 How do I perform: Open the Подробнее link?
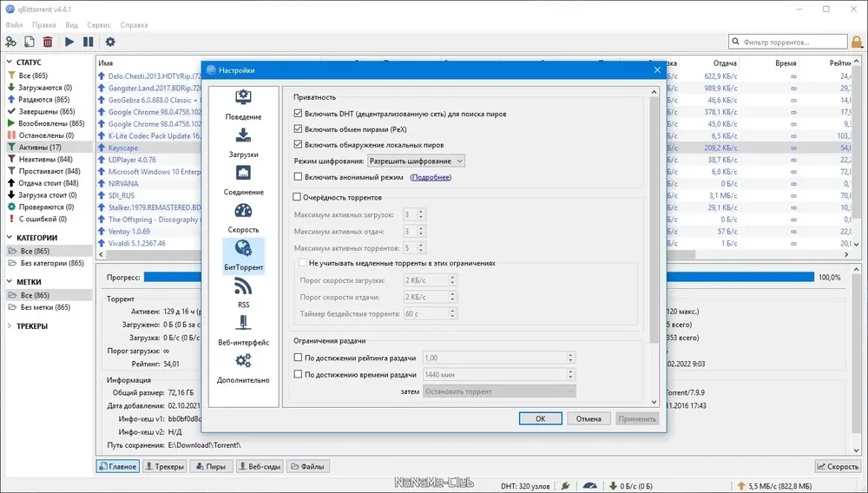431,177
